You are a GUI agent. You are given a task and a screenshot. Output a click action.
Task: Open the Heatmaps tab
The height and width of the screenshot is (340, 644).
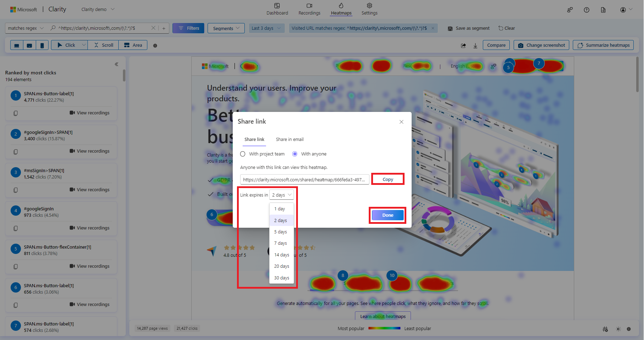click(341, 9)
